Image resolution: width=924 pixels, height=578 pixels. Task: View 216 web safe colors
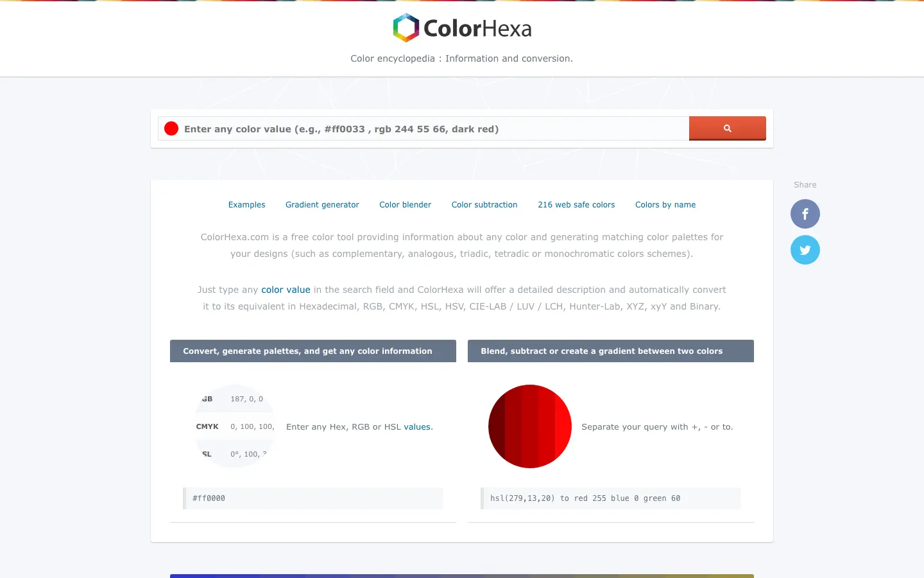coord(576,205)
